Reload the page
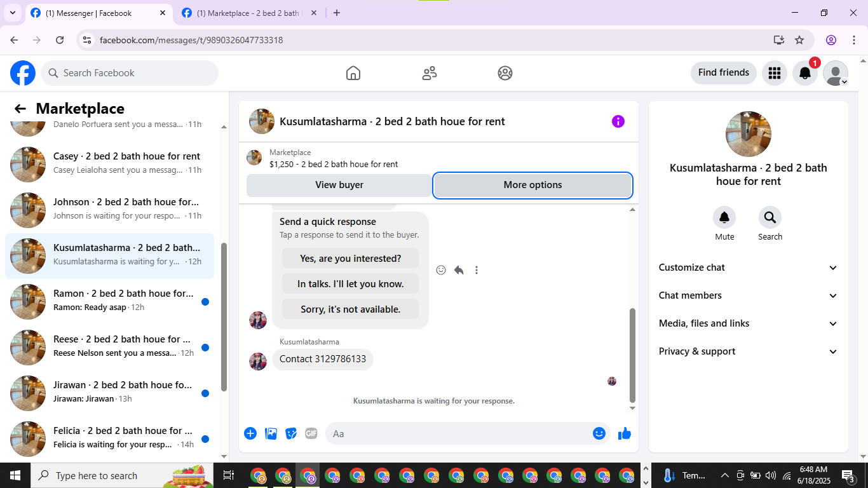The image size is (868, 488). [x=60, y=40]
